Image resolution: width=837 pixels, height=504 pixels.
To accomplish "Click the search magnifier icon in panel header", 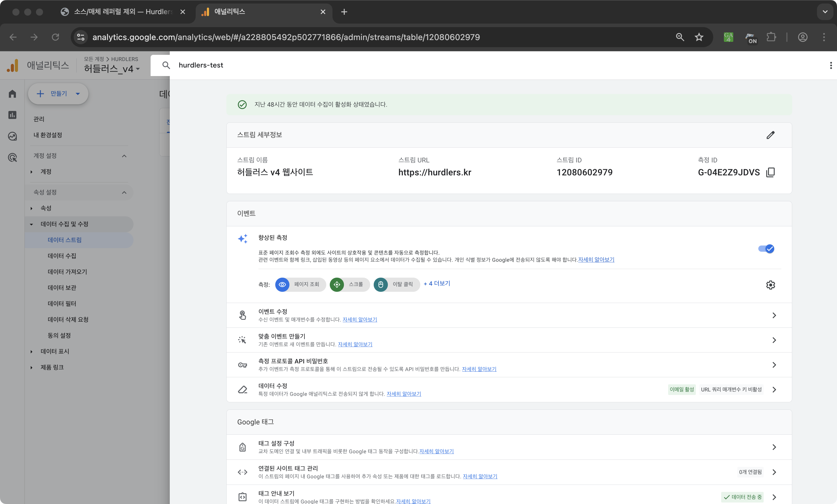I will tap(166, 65).
